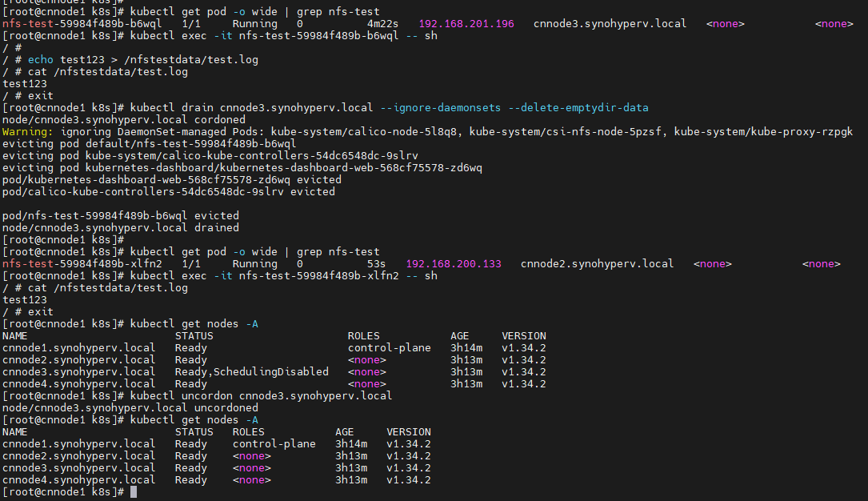
Task: Click 'pod/nfs-test-59984f489b-b6wql evicted' line
Action: (121, 216)
